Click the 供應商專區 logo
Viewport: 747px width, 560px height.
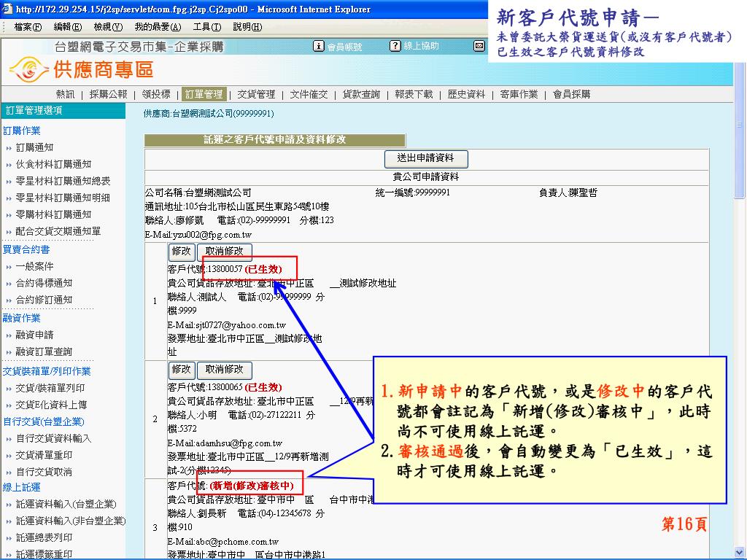[81, 69]
